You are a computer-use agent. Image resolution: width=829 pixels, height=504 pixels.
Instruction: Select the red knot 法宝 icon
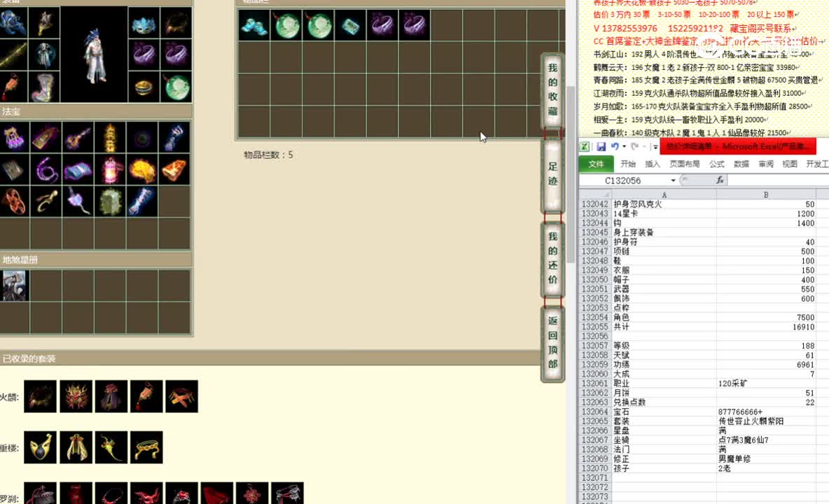click(14, 202)
